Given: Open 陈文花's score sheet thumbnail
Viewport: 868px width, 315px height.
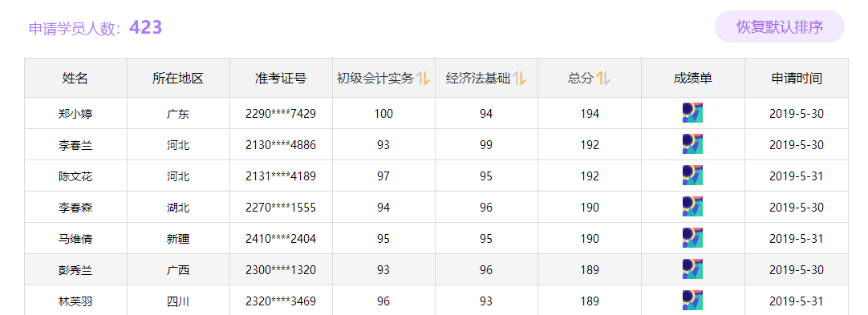Looking at the screenshot, I should click(x=692, y=176).
